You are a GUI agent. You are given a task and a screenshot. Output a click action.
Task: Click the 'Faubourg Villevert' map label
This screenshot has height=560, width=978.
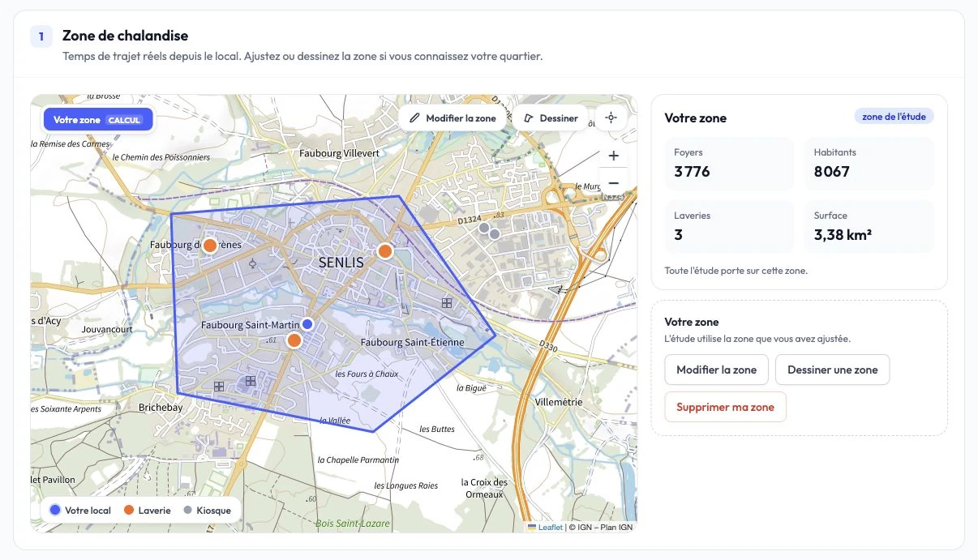coord(339,153)
